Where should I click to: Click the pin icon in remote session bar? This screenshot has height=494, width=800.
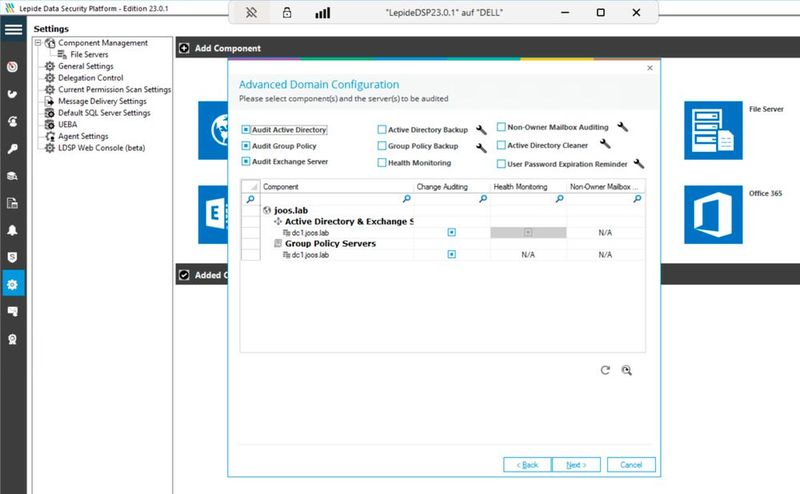click(x=251, y=13)
